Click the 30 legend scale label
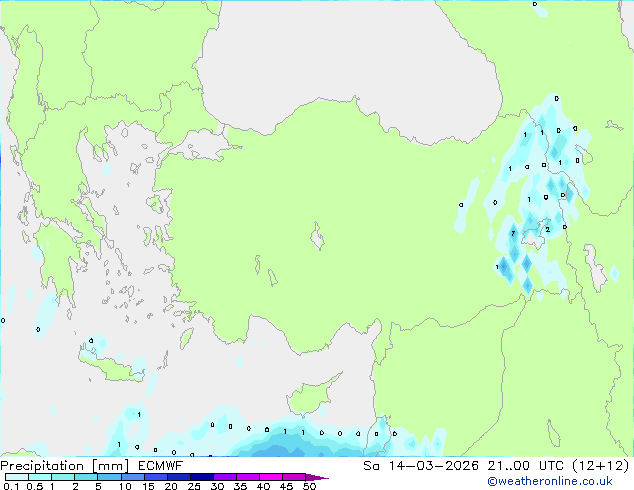 [x=217, y=486]
